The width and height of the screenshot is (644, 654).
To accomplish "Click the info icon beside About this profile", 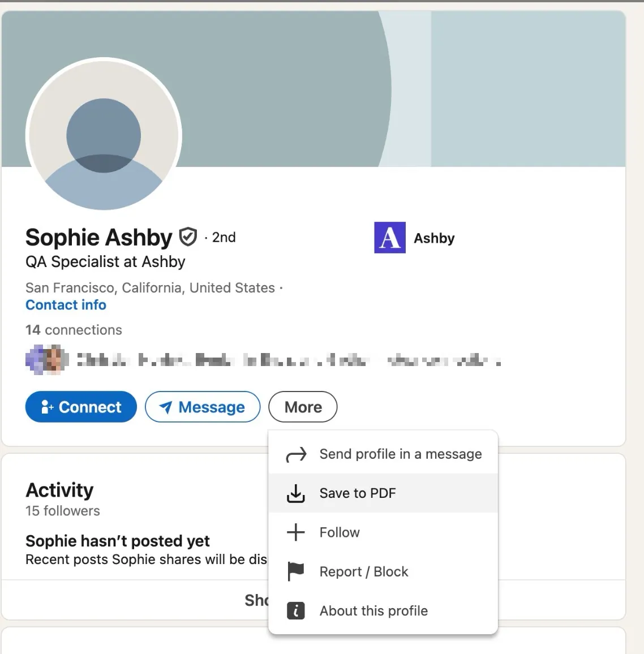I will tap(296, 610).
